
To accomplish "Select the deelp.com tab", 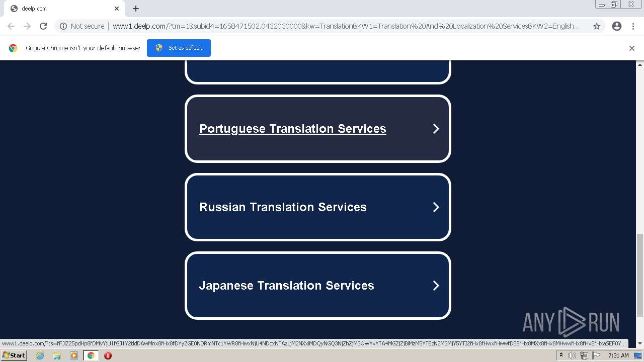I will pyautogui.click(x=64, y=9).
